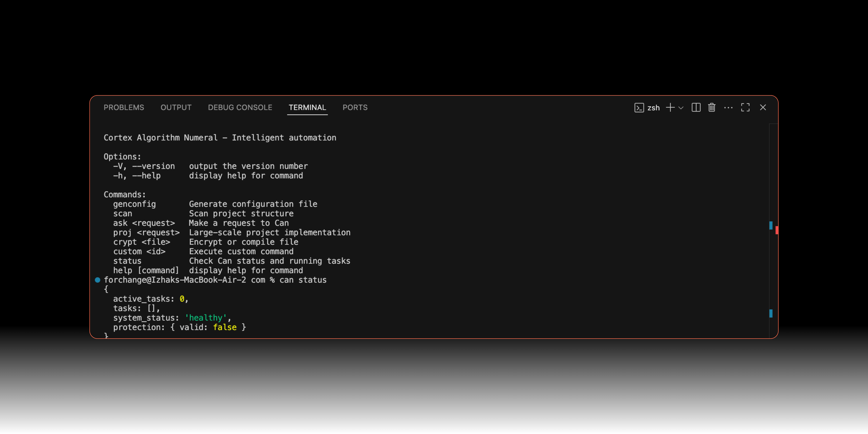Maximize the panel size
Screen dimensions: 868x434
pos(745,107)
